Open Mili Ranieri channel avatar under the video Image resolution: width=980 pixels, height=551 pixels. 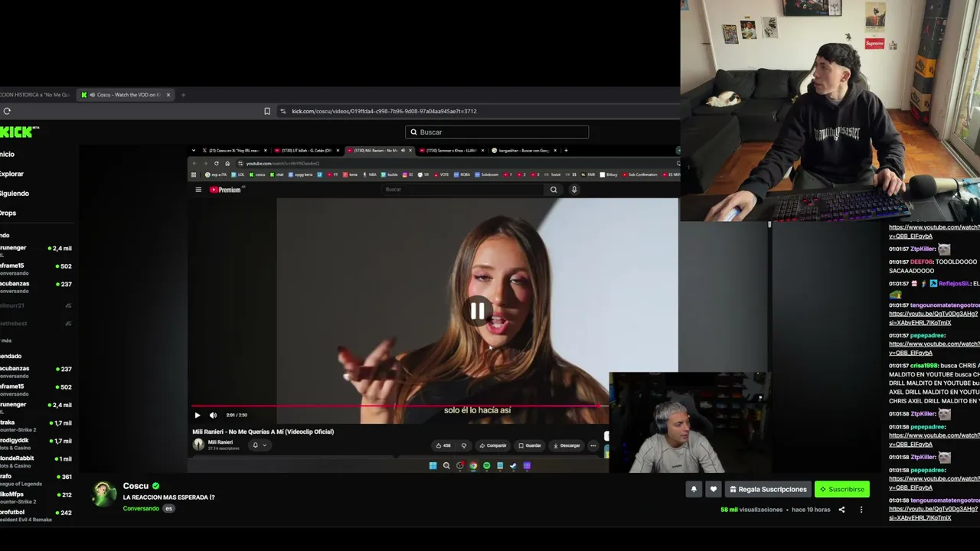coord(198,444)
